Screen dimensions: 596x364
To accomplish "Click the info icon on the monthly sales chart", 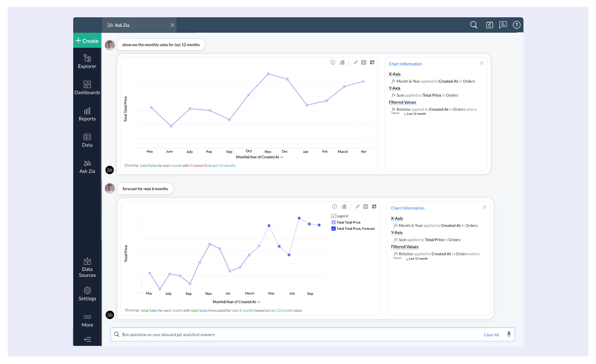I will 333,63.
